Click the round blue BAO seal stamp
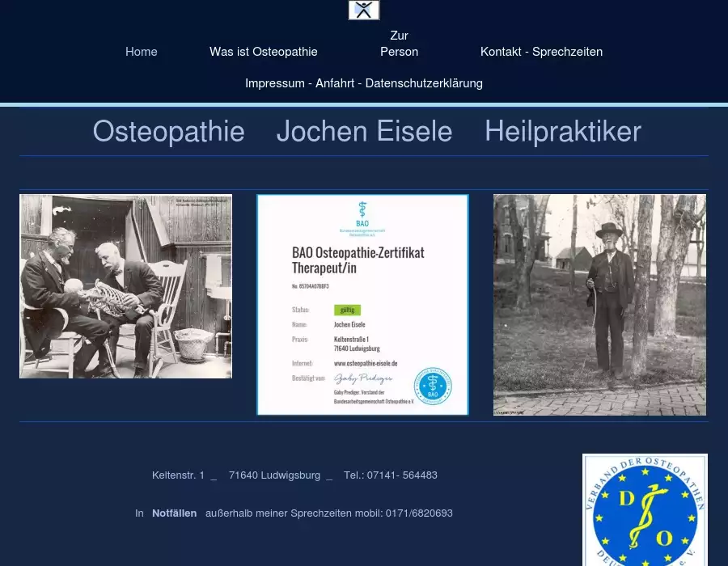 pos(433,386)
